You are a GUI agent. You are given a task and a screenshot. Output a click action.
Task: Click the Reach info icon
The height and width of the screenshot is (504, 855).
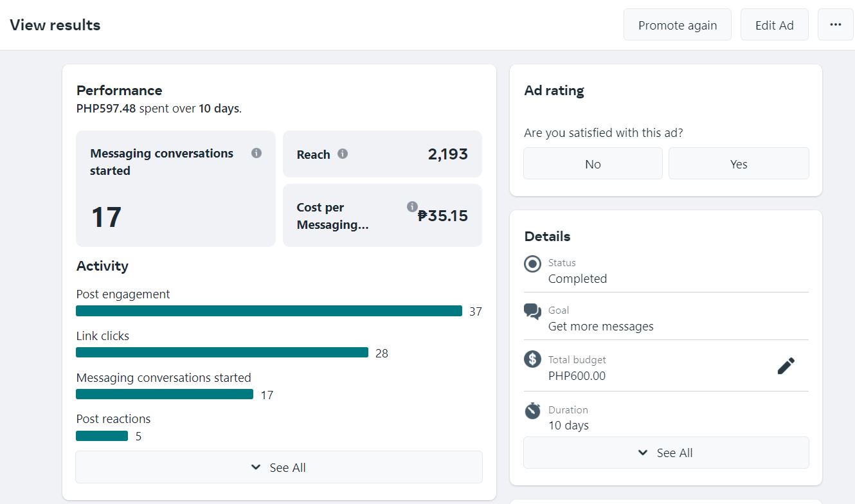coord(343,154)
